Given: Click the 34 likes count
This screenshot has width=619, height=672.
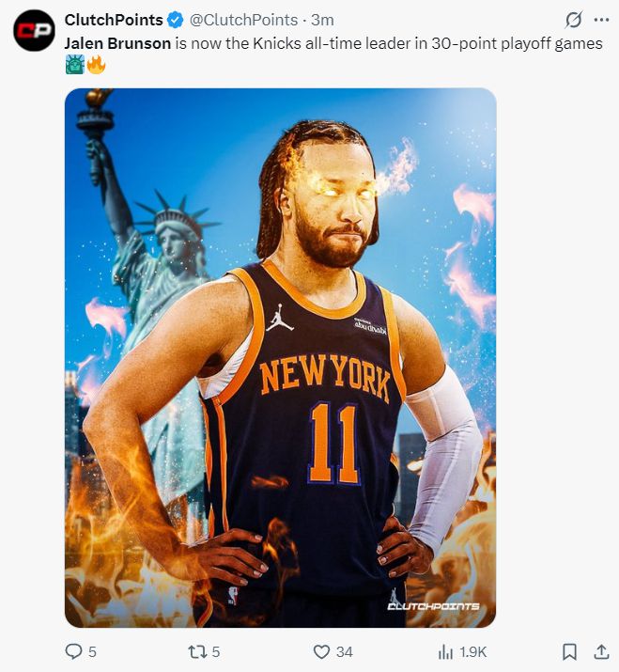Looking at the screenshot, I should click(345, 652).
